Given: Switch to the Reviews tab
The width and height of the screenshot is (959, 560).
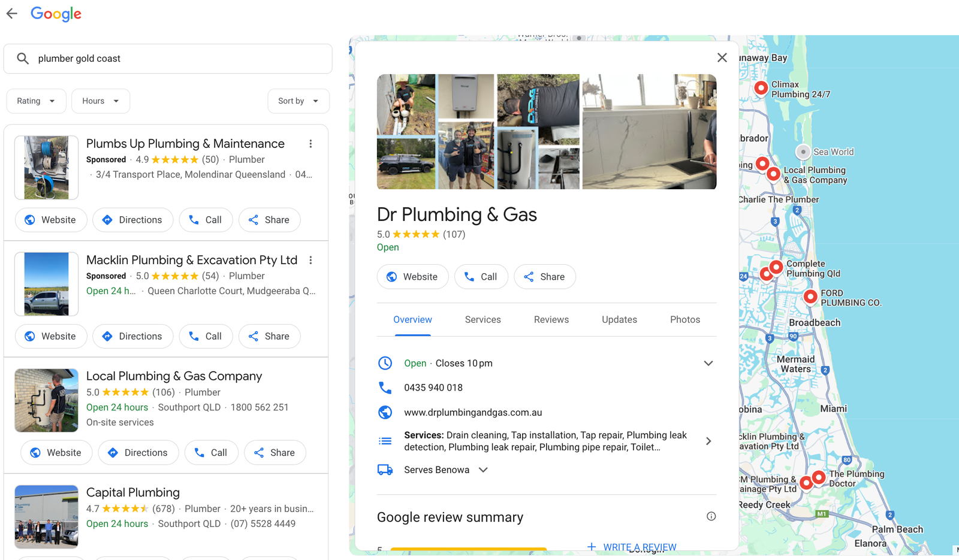Looking at the screenshot, I should coord(551,320).
